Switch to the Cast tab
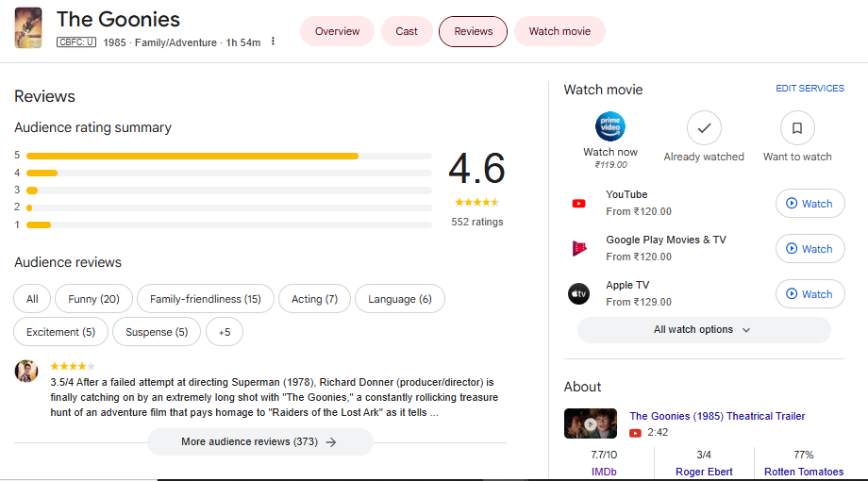The image size is (868, 481). tap(407, 31)
